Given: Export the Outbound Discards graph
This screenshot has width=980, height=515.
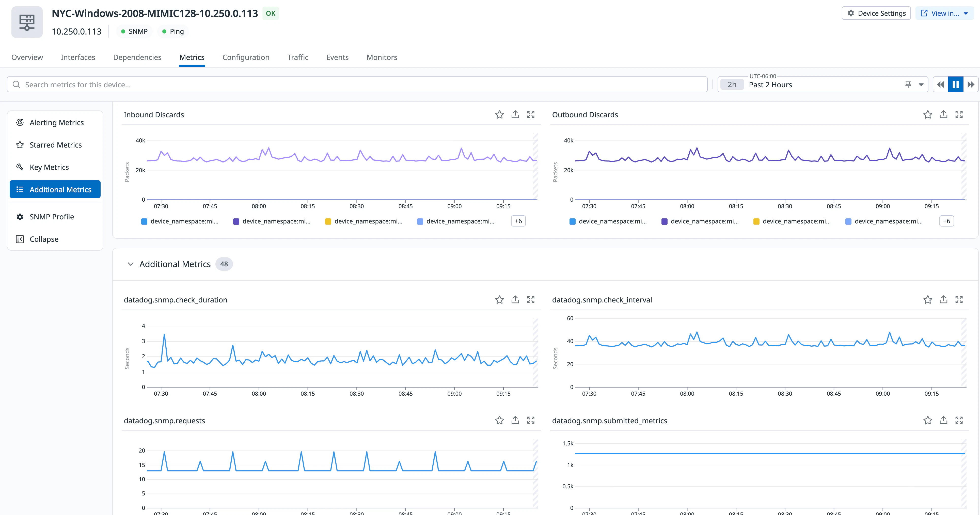Looking at the screenshot, I should pyautogui.click(x=943, y=115).
